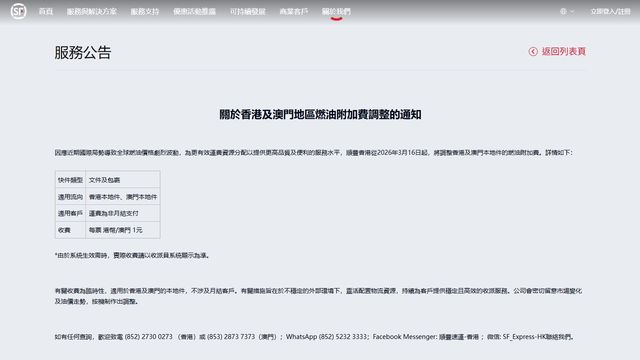Viewport: 640px width, 360px height.
Task: Click the announcement title about 燃油附加費調整
Action: pos(320,114)
